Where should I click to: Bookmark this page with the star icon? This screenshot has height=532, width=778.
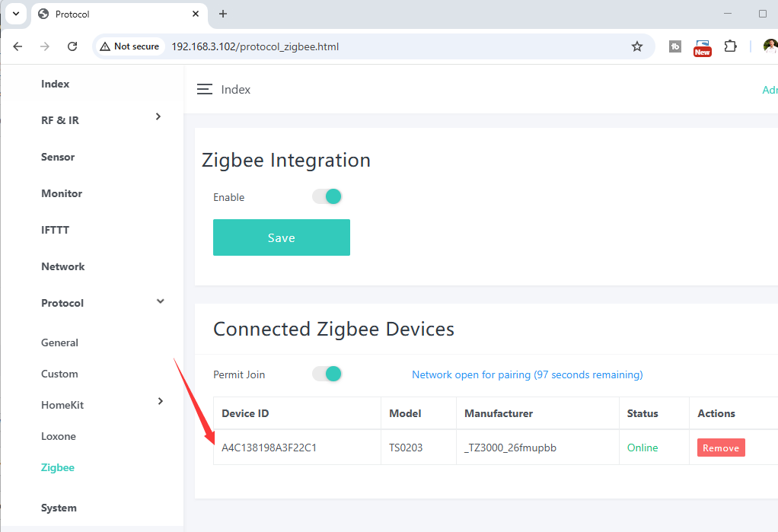point(637,46)
